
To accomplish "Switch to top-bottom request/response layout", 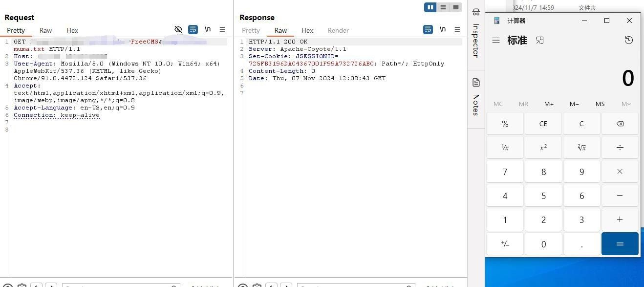I will click(443, 7).
